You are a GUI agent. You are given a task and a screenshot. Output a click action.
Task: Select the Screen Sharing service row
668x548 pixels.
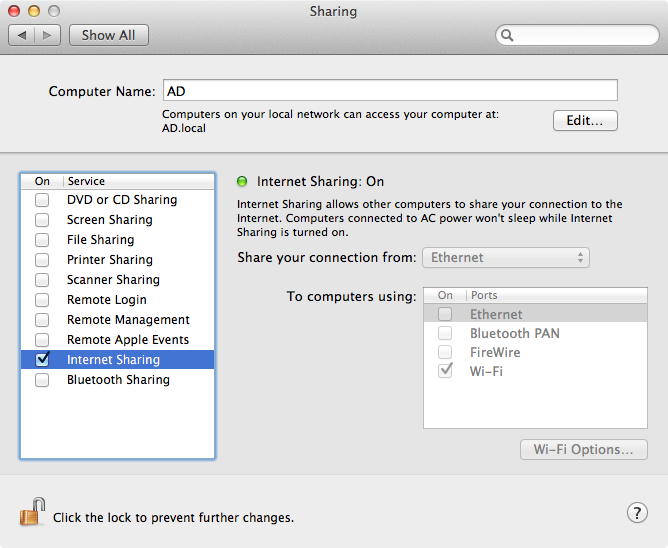point(118,220)
